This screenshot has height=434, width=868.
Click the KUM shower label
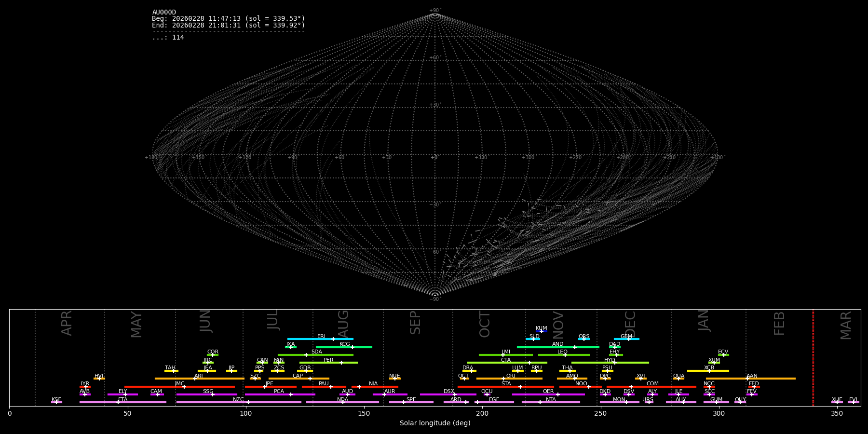click(542, 328)
